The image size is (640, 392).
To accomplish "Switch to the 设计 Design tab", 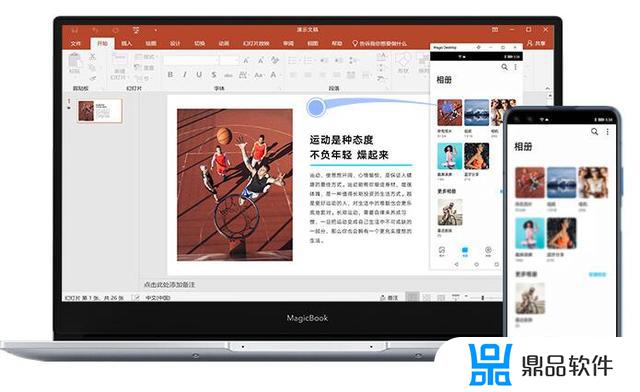I will 175,43.
